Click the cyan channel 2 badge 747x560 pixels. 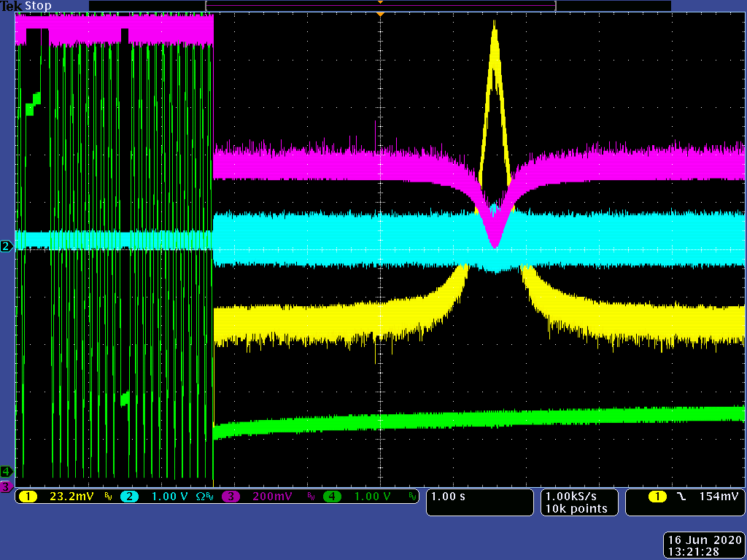click(129, 497)
